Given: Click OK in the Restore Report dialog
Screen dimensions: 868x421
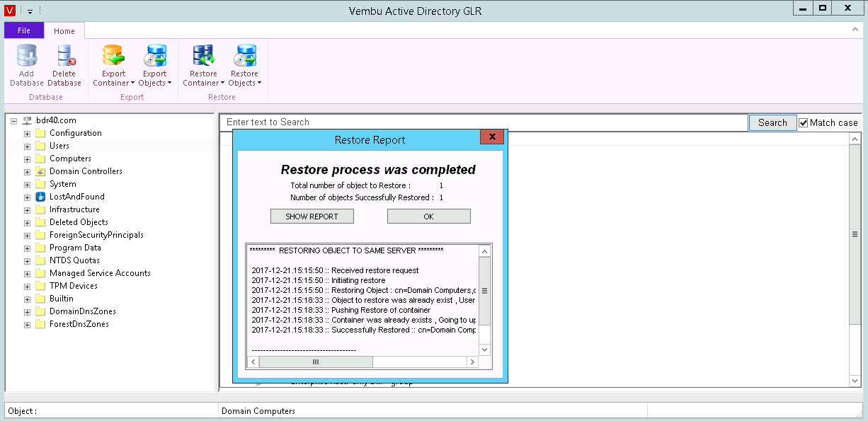Looking at the screenshot, I should click(x=428, y=217).
